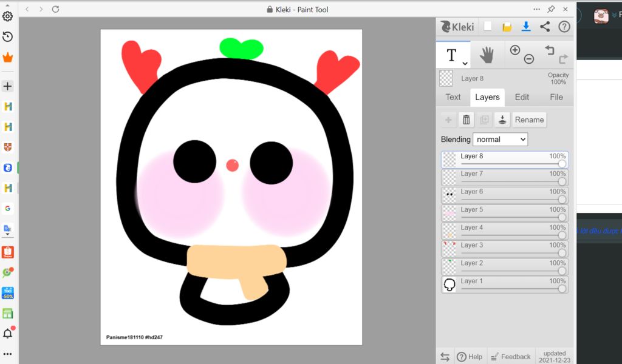The width and height of the screenshot is (622, 364).
Task: Click the orange crown icon in the sidebar
Action: pos(7,58)
